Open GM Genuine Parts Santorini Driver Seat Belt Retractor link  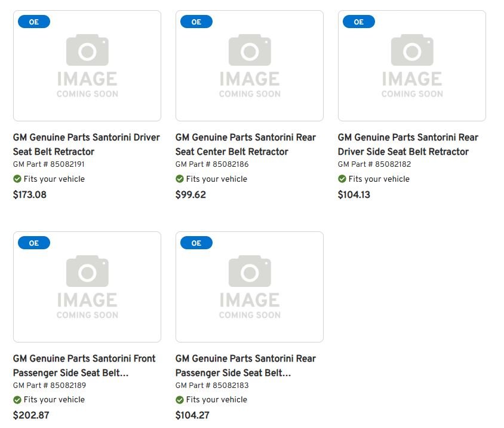[87, 144]
